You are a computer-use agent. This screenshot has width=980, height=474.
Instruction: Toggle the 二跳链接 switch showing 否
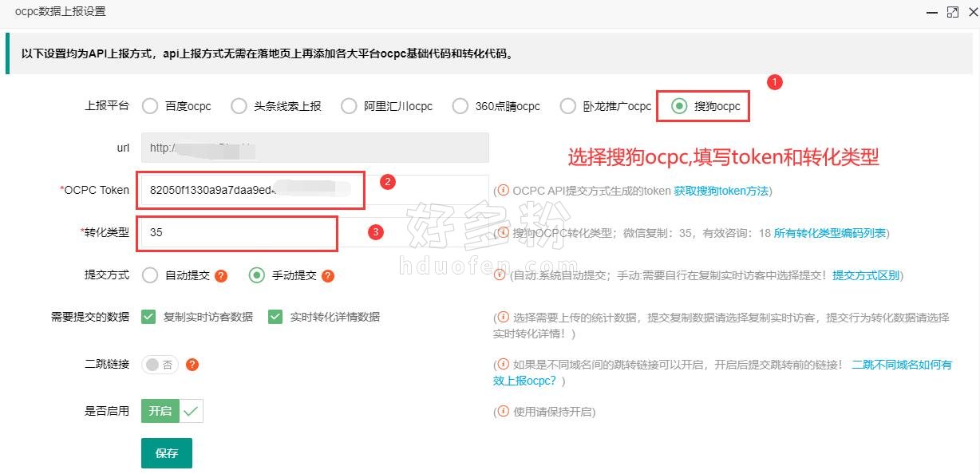point(160,365)
